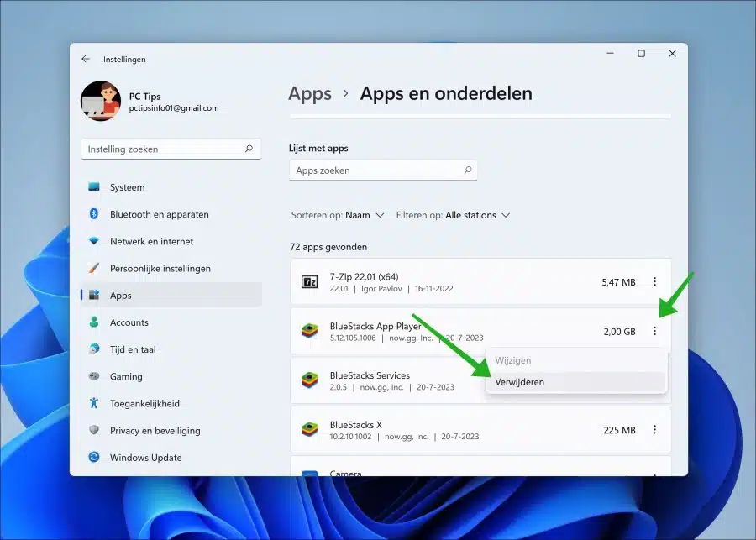Click the PC Tips profile avatar
The height and width of the screenshot is (540, 756).
(x=101, y=101)
